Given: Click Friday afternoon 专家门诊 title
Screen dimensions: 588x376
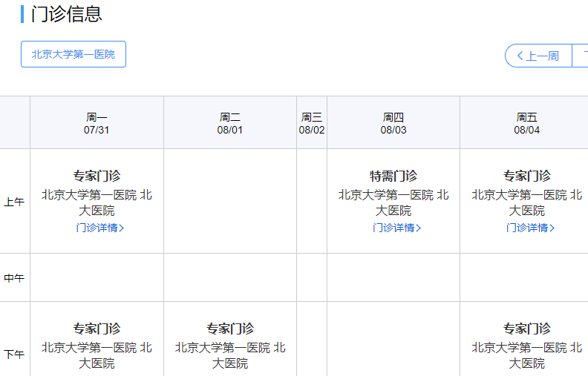Looking at the screenshot, I should [x=527, y=329].
